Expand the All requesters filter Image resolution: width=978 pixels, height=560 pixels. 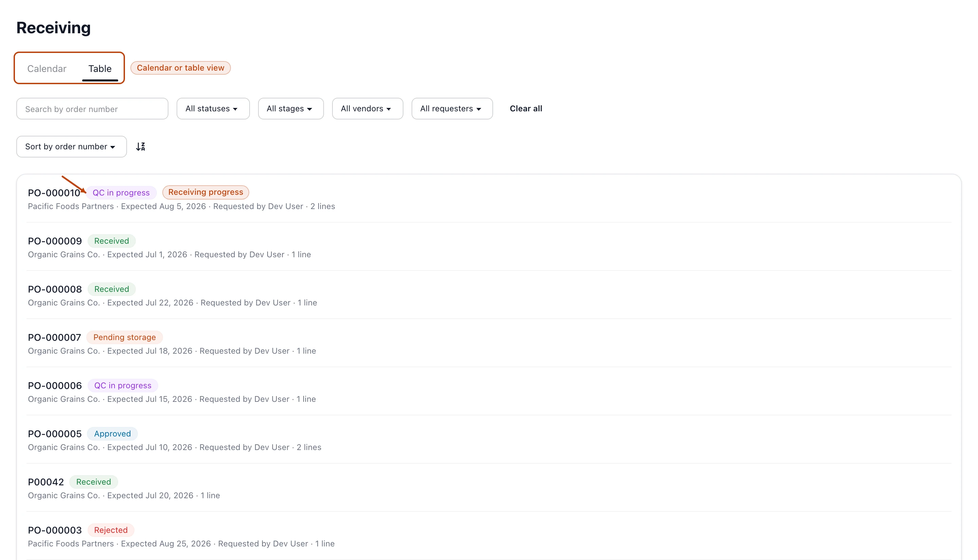pyautogui.click(x=452, y=109)
